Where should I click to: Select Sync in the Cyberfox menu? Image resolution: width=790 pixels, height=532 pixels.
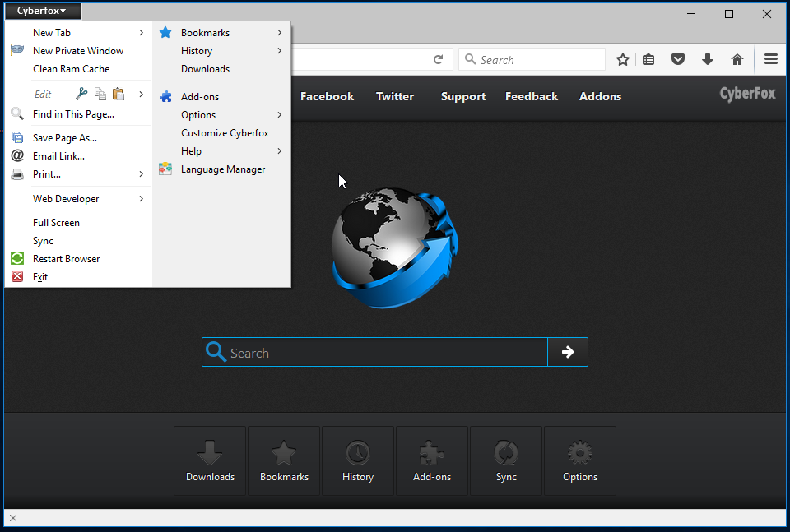[79, 241]
